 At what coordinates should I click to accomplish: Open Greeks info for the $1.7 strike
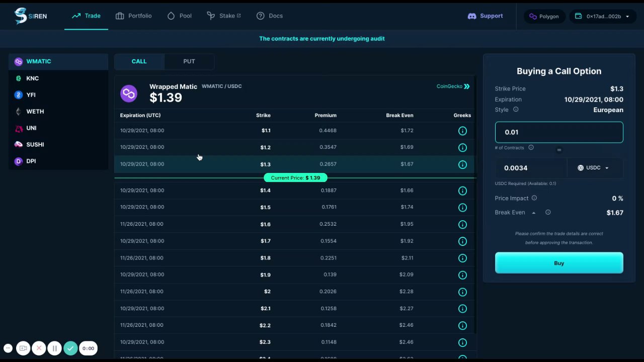click(462, 241)
